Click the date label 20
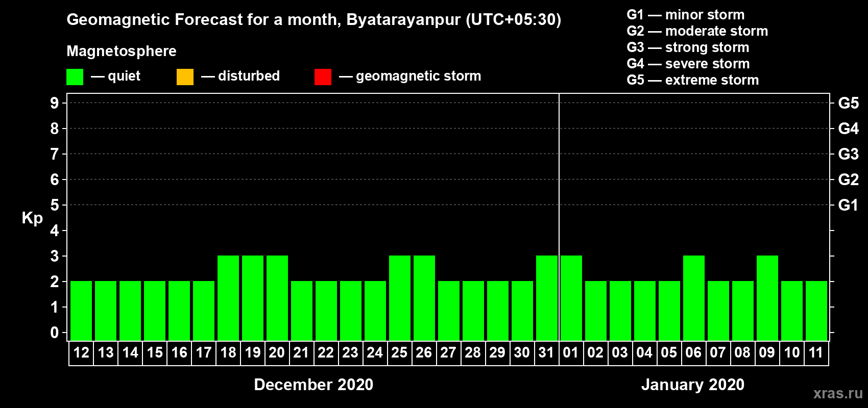The image size is (868, 408). pos(277,352)
